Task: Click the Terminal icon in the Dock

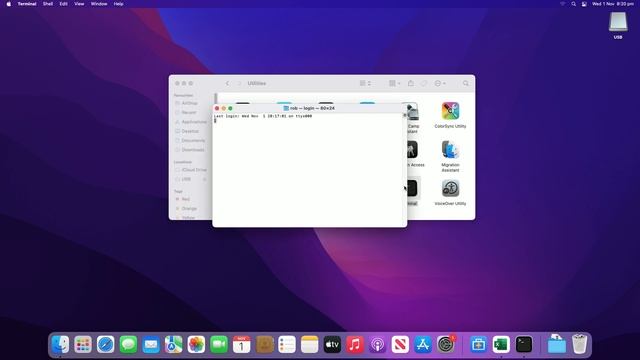Action: pos(524,344)
